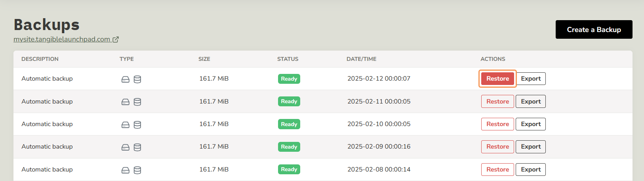Screen dimensions: 644x181
Task: Click database icon for 2025-02-10 backup
Action: coord(137,125)
